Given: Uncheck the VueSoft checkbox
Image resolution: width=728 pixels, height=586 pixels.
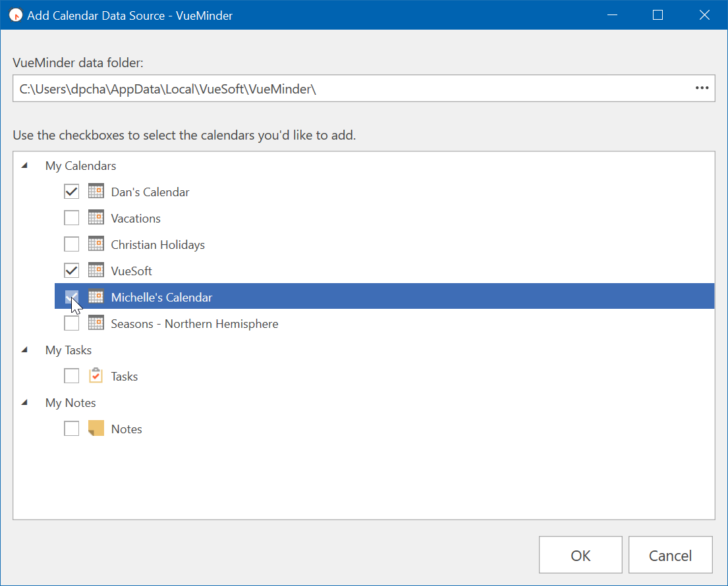Looking at the screenshot, I should (72, 271).
